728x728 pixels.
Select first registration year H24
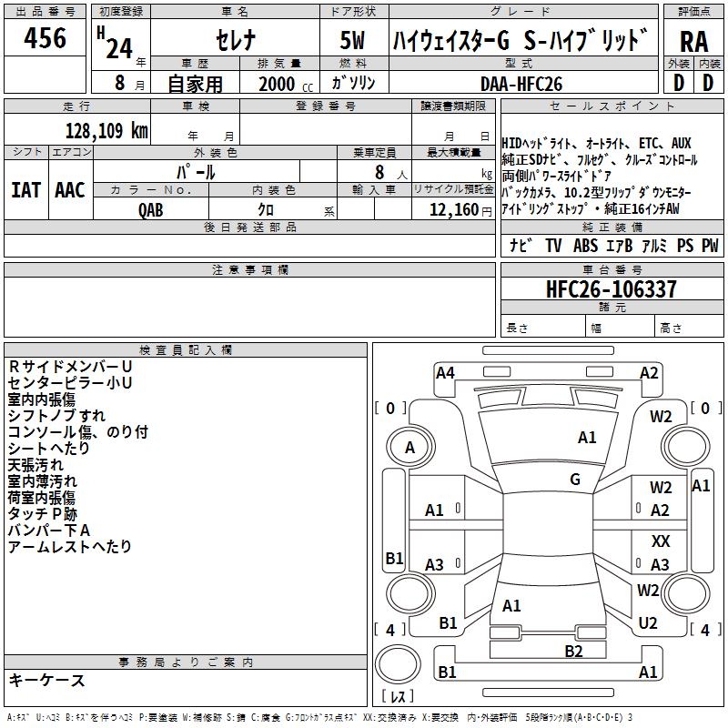116,44
